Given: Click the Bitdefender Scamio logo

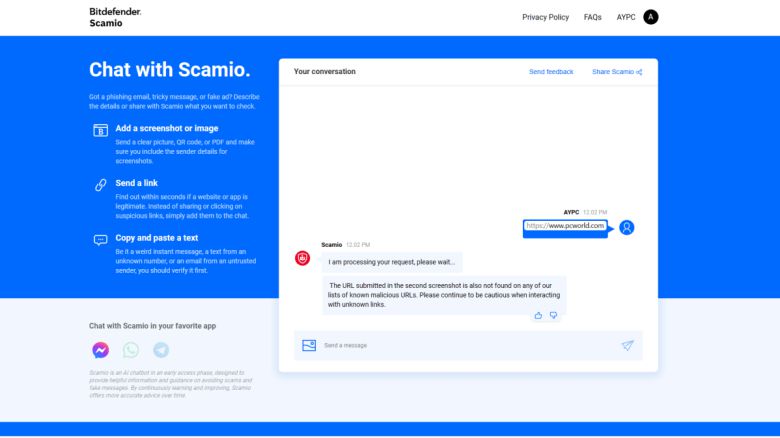Looking at the screenshot, I should tap(115, 17).
